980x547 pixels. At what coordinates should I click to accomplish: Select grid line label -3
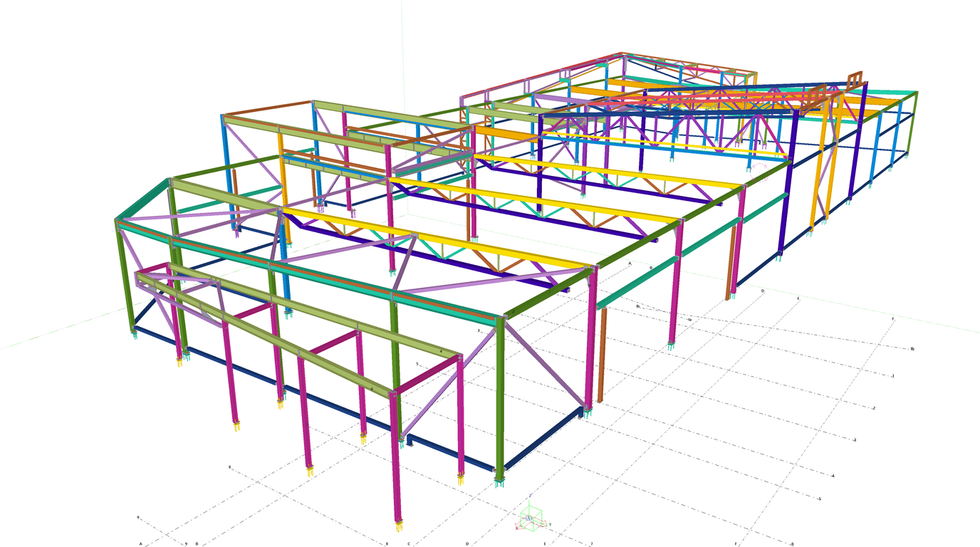click(854, 440)
